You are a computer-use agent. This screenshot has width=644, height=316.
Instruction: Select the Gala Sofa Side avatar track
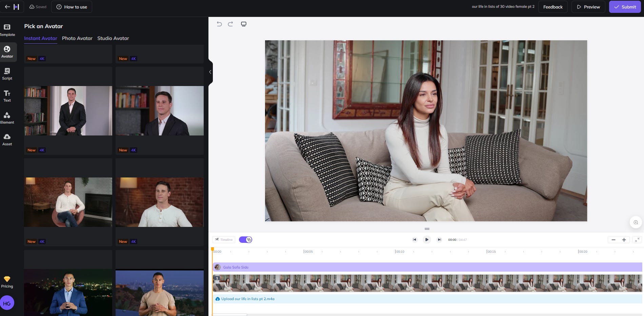pos(427,267)
